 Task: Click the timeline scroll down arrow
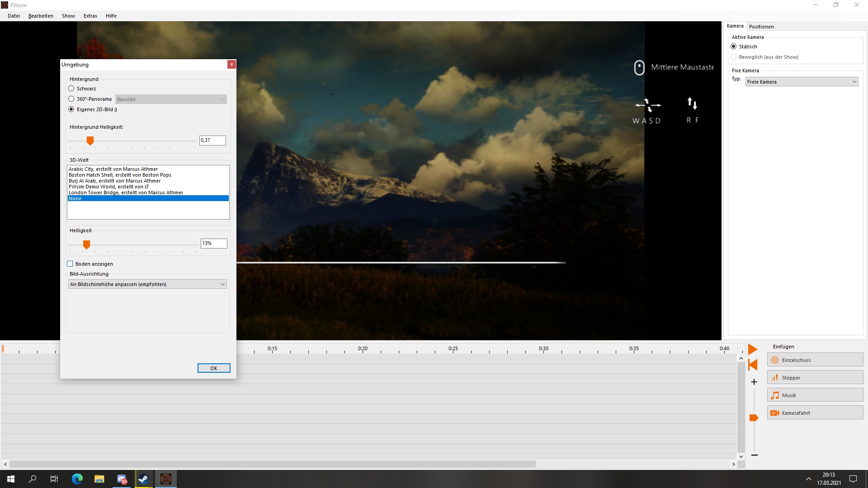(741, 457)
